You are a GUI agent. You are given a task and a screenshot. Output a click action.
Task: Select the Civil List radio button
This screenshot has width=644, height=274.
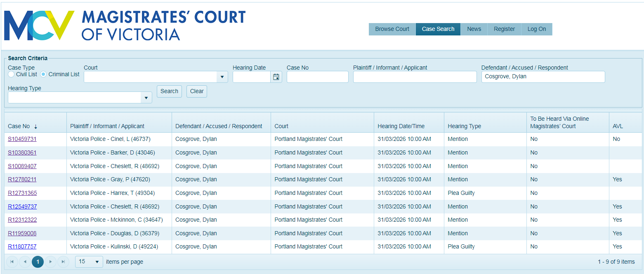(11, 75)
